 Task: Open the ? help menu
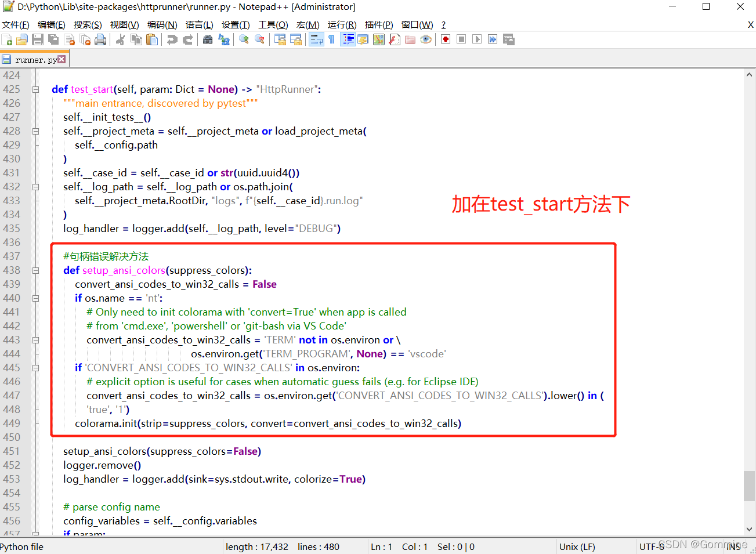pos(444,25)
